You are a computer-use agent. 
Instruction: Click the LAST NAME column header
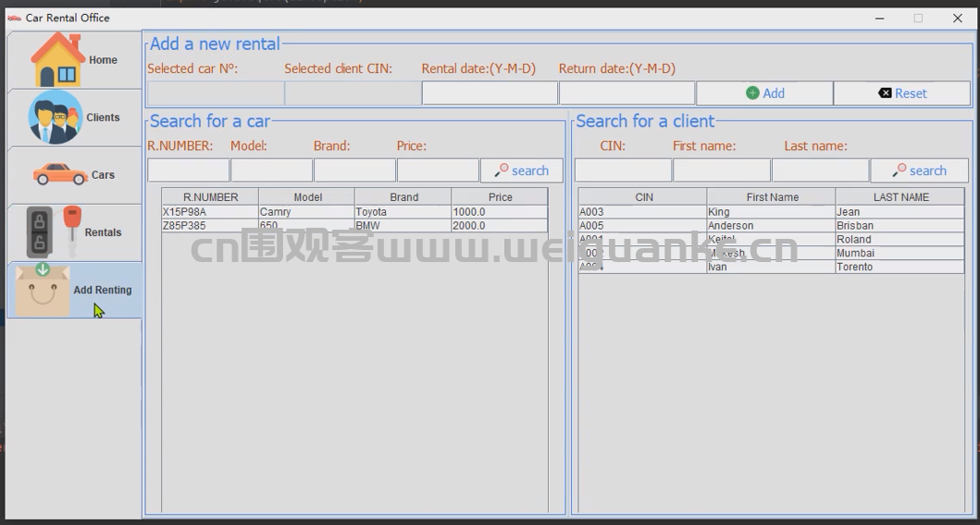pos(900,197)
